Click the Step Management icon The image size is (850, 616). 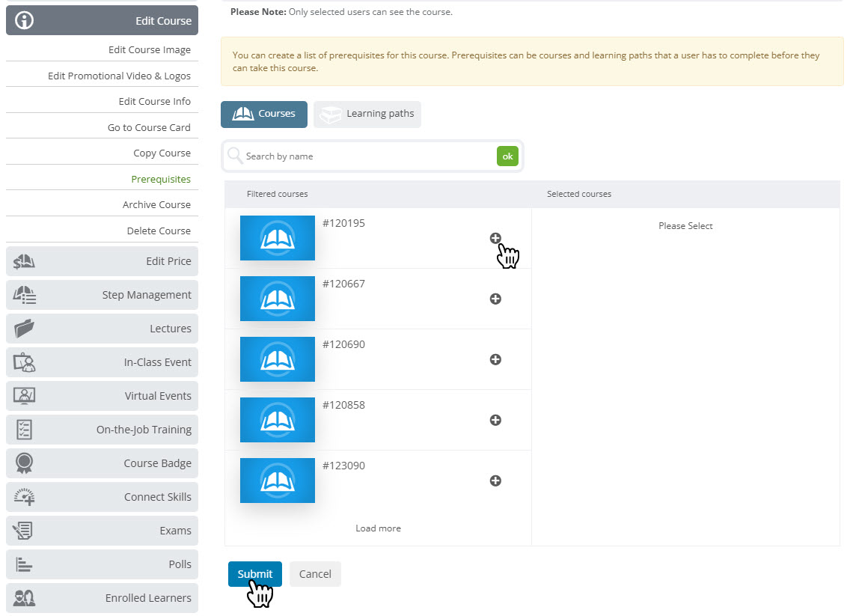tap(25, 295)
